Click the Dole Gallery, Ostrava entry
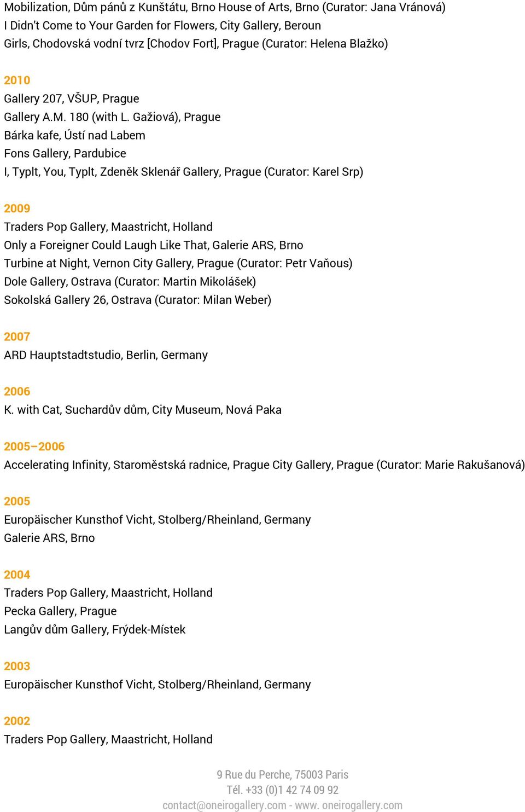 pyautogui.click(x=130, y=282)
